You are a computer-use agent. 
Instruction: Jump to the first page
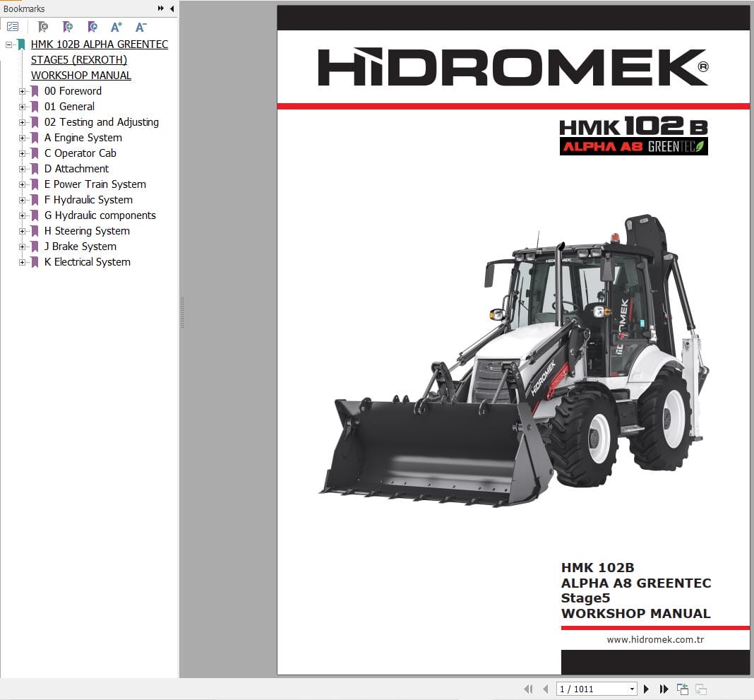528,689
